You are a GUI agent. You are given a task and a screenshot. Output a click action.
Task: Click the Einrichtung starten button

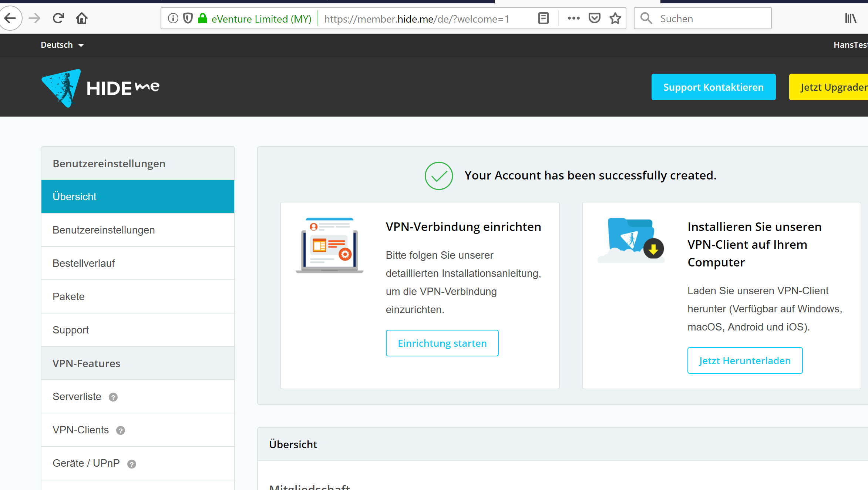pyautogui.click(x=442, y=343)
